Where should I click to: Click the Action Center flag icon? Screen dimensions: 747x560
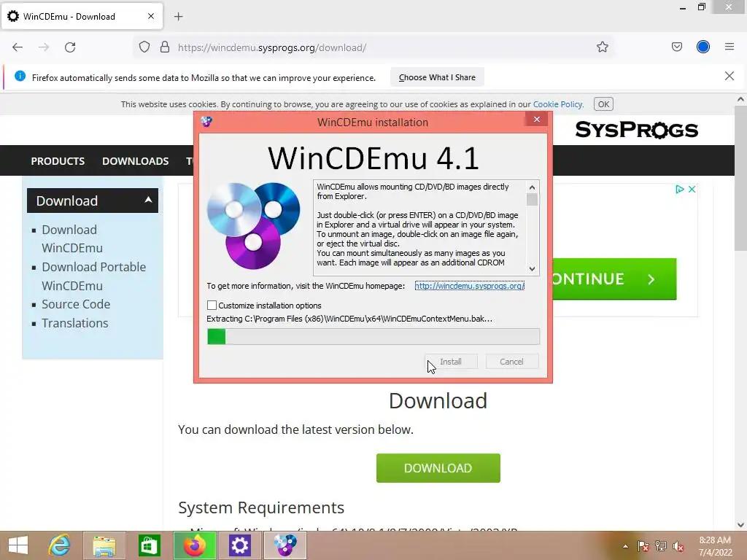(643, 546)
